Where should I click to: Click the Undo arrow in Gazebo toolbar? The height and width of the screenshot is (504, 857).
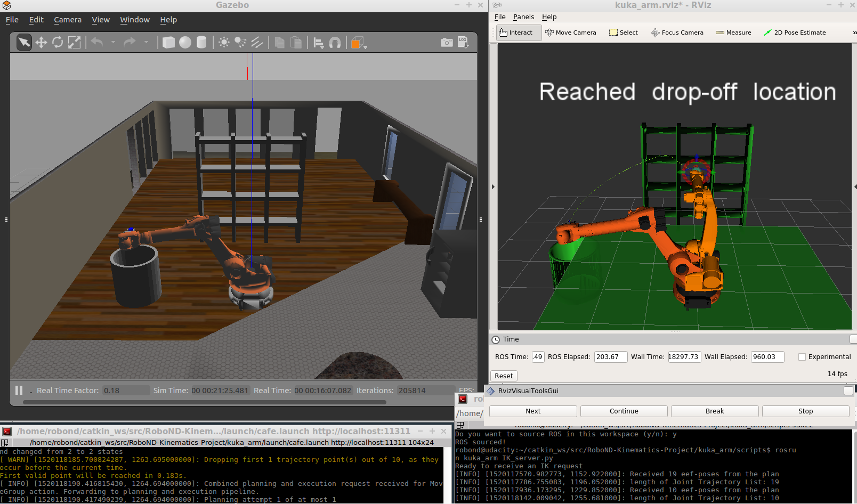point(96,42)
